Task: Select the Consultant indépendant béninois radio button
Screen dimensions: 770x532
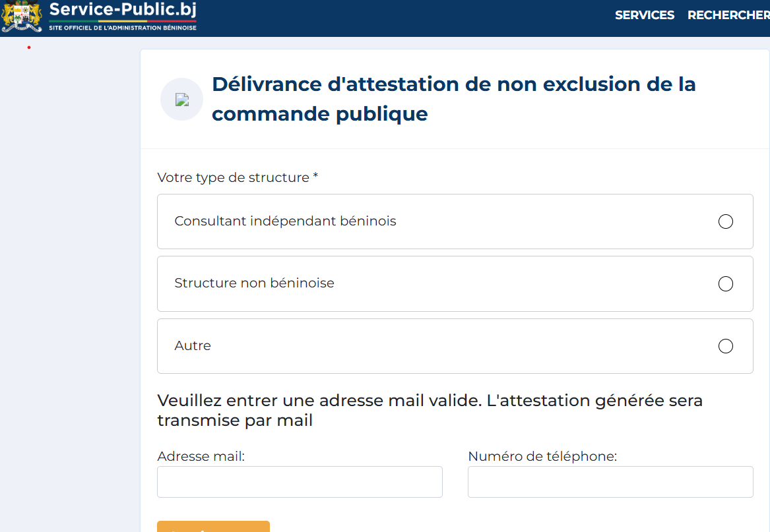Action: (x=725, y=222)
